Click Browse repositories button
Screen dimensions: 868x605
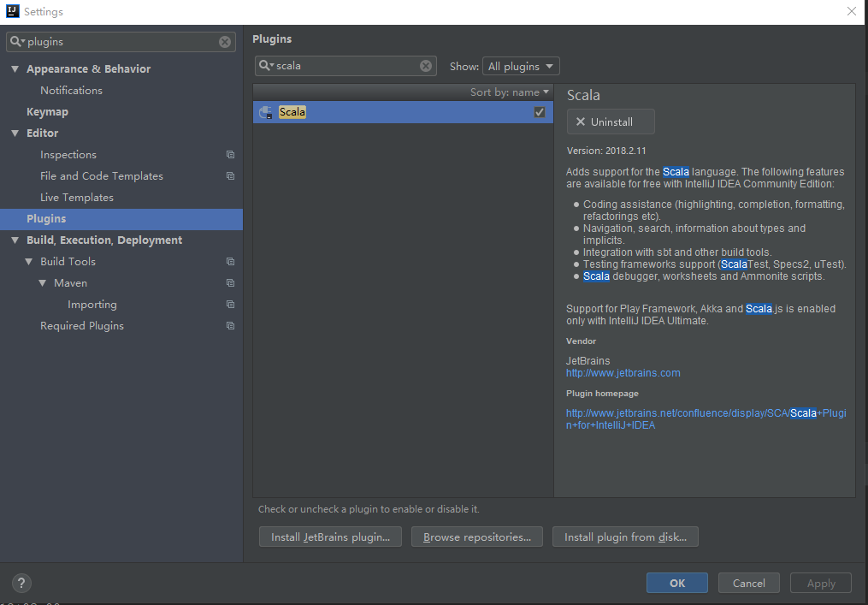coord(477,537)
